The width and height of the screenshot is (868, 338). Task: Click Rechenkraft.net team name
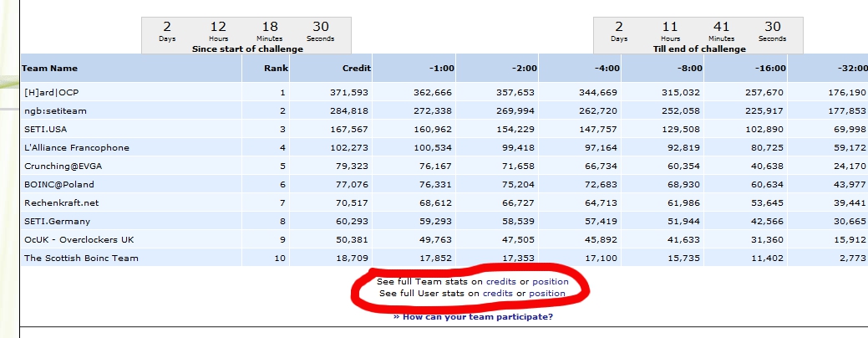coord(62,202)
